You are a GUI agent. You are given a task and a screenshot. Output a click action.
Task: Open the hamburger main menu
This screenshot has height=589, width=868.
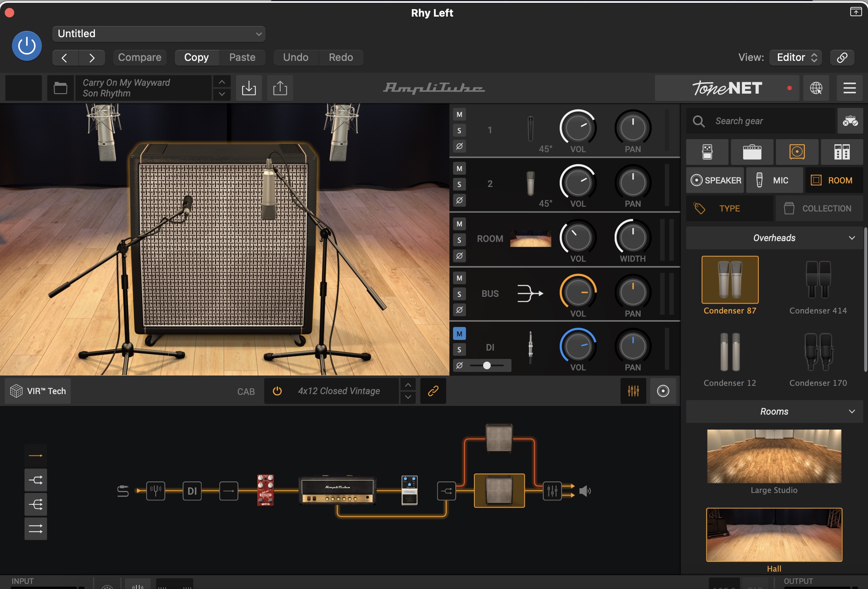tap(849, 88)
